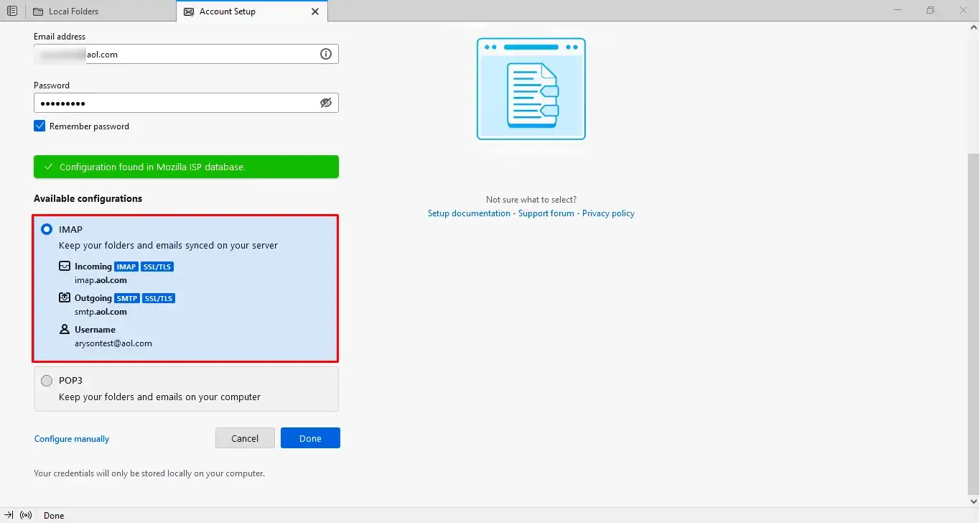Viewport: 980px width, 523px height.
Task: Close the Account Setup tab
Action: pyautogui.click(x=315, y=11)
